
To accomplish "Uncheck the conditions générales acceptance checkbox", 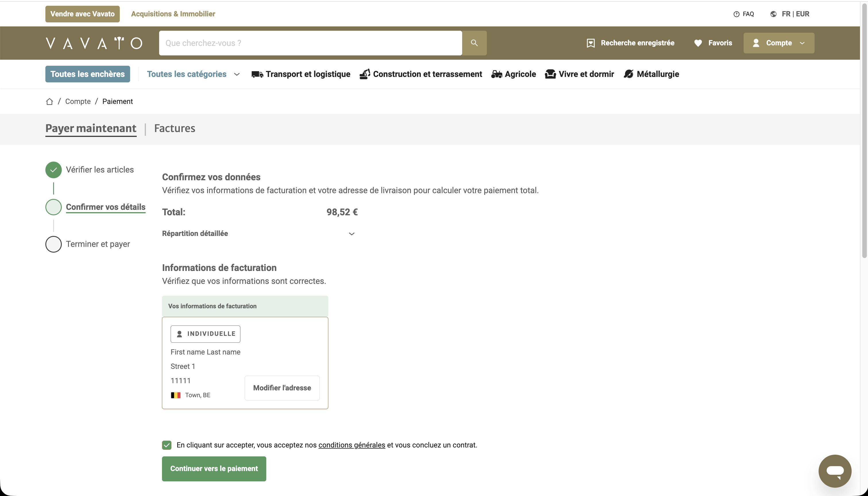I will (167, 445).
